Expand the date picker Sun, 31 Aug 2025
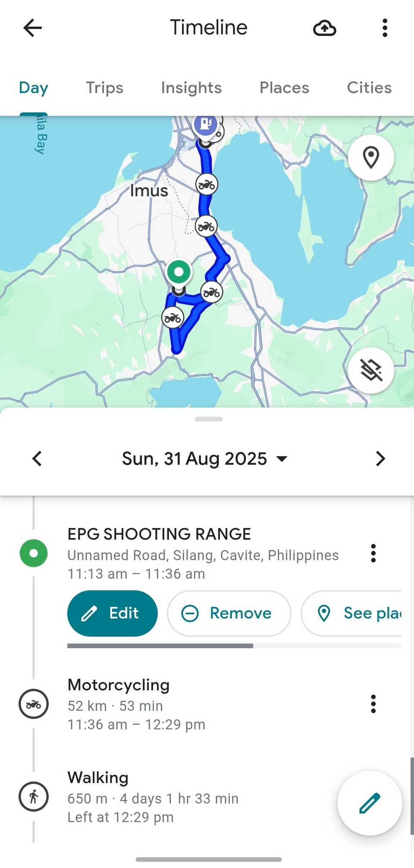Image resolution: width=414 pixels, height=868 pixels. pyautogui.click(x=205, y=459)
